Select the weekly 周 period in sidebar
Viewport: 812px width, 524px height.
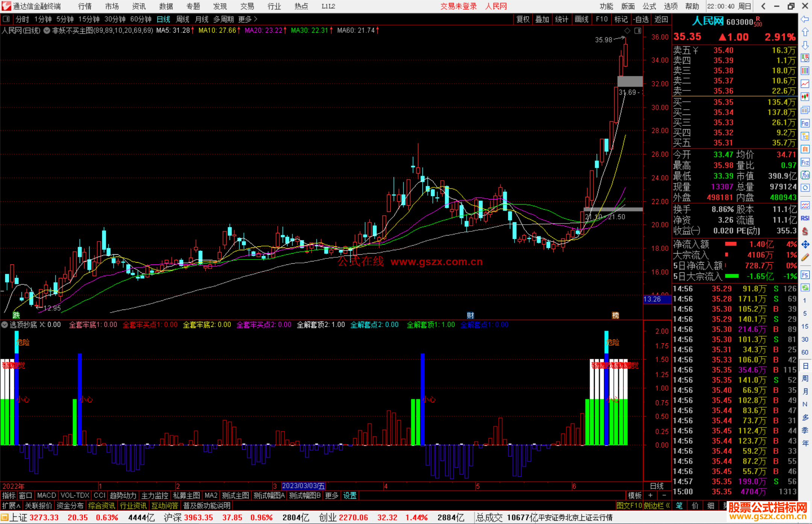pyautogui.click(x=805, y=379)
